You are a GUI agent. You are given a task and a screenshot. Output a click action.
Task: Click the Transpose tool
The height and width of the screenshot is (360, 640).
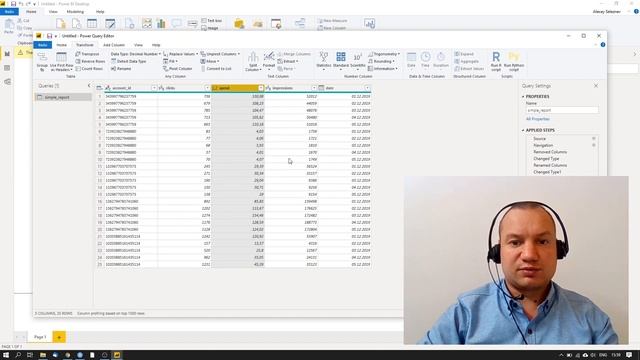[x=87, y=54]
